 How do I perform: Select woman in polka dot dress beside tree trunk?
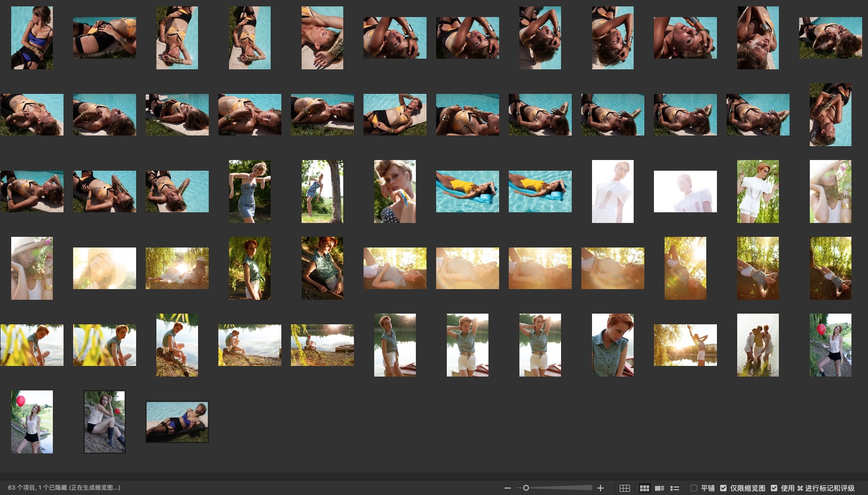click(322, 191)
